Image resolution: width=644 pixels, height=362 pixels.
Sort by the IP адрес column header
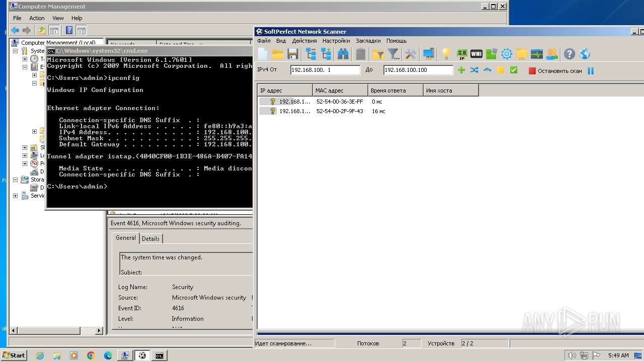click(285, 90)
